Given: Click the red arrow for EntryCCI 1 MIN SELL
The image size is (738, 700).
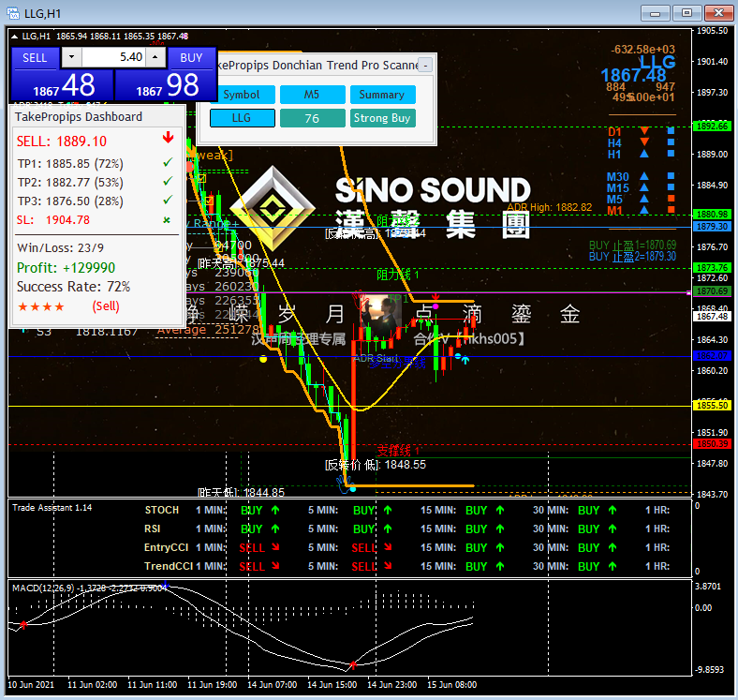Looking at the screenshot, I should pyautogui.click(x=275, y=547).
